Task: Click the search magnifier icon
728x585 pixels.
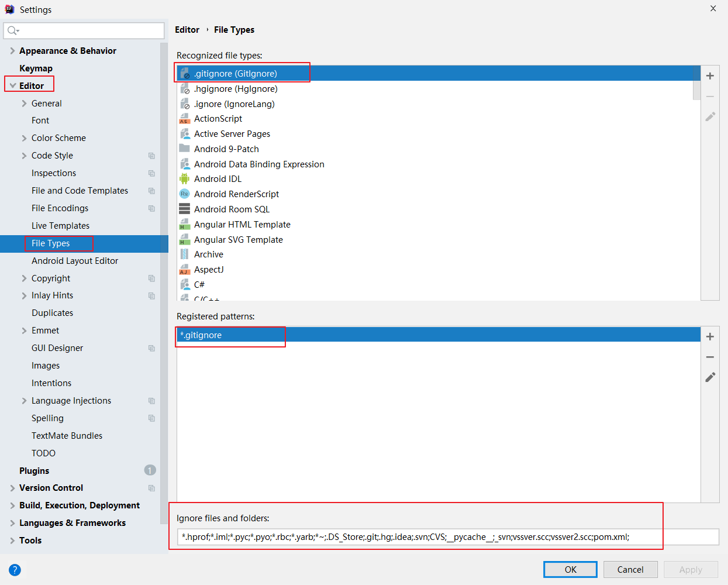Action: click(x=13, y=30)
